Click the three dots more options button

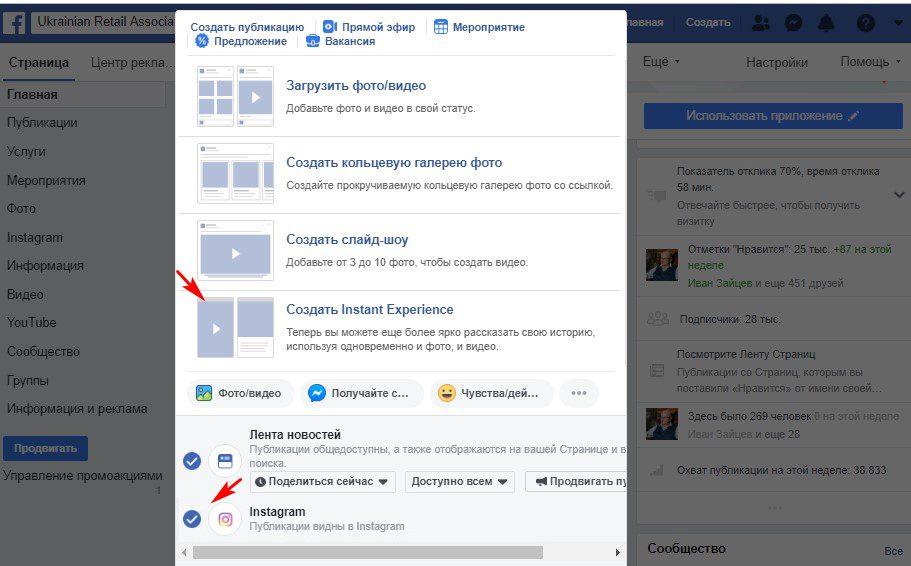tap(578, 393)
